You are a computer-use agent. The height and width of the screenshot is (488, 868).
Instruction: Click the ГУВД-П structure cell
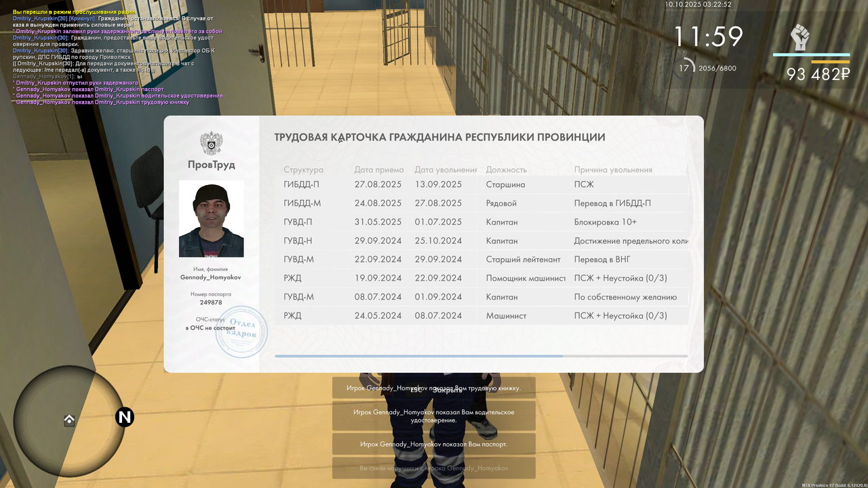[298, 222]
